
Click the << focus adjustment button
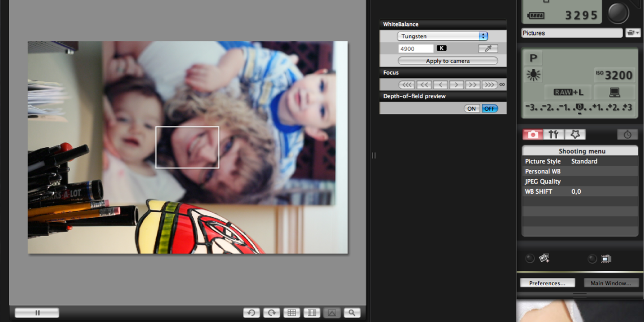click(x=424, y=85)
